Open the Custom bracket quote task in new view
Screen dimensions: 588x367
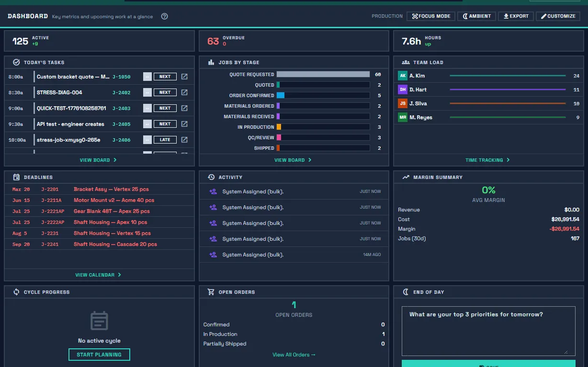coord(184,77)
